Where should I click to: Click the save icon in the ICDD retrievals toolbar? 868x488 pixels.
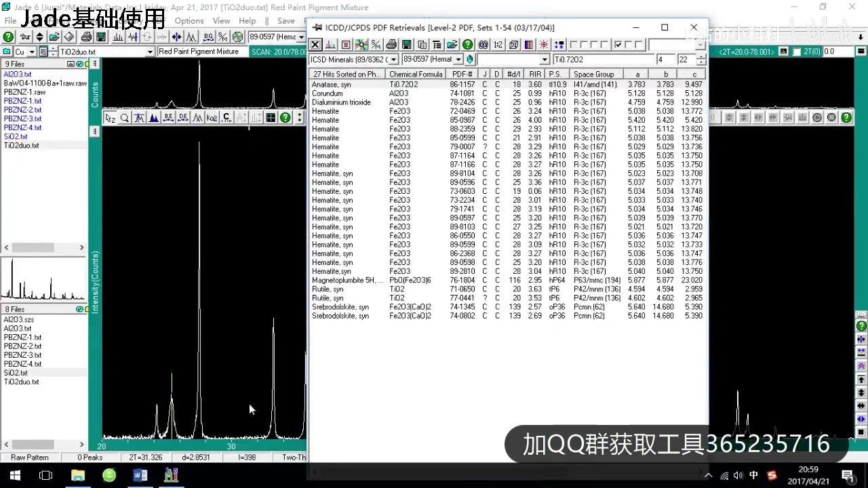pyautogui.click(x=407, y=44)
